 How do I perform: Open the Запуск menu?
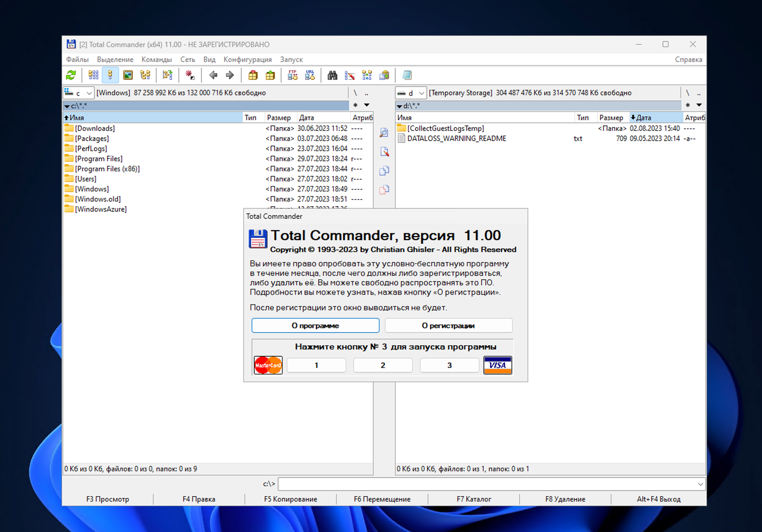point(291,59)
